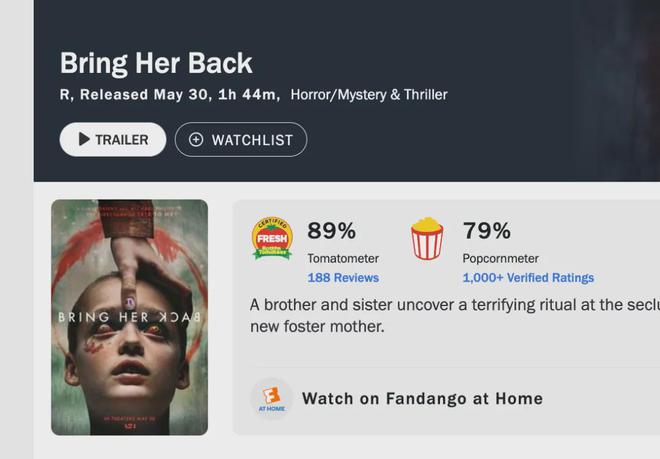Click the Bring Her Back title heading
The width and height of the screenshot is (660, 459).
[x=156, y=64]
